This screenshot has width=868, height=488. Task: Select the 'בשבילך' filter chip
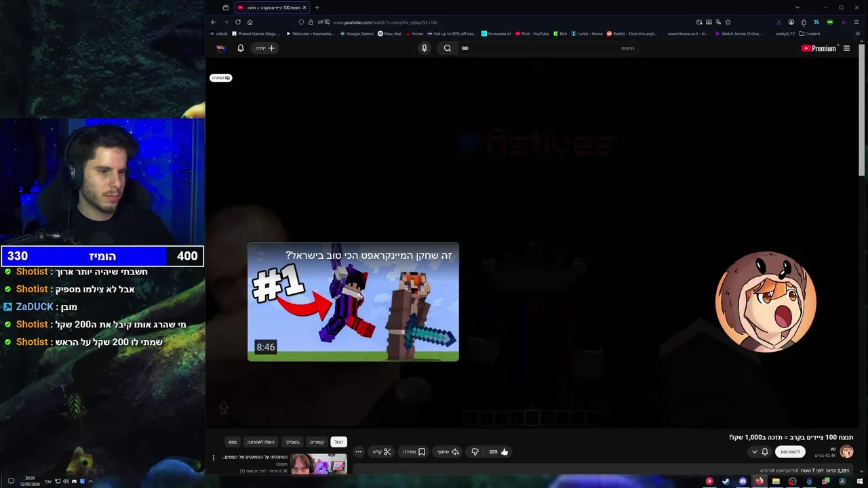pos(292,442)
